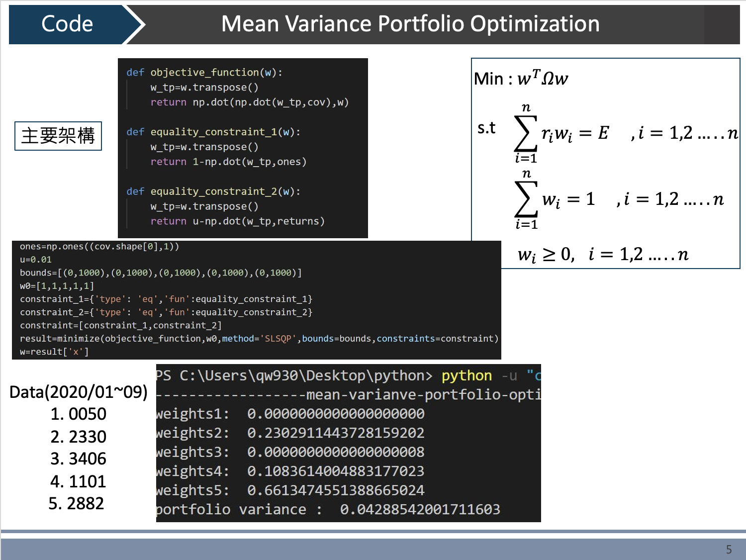This screenshot has height=560, width=746.
Task: Click the bounds list definition line
Action: (159, 273)
